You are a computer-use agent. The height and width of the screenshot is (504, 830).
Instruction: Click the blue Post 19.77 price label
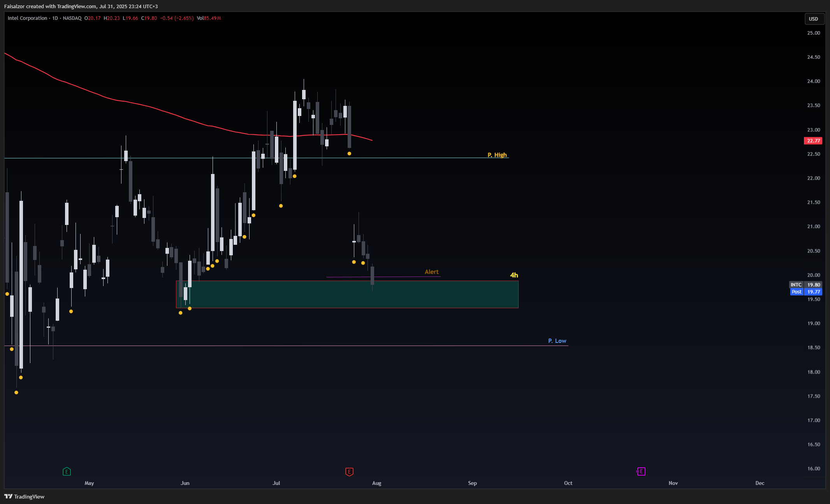[806, 292]
